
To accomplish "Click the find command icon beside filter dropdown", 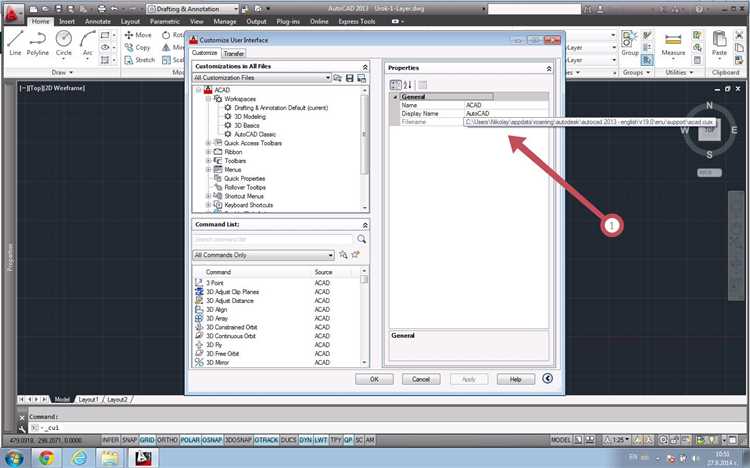I will (343, 255).
